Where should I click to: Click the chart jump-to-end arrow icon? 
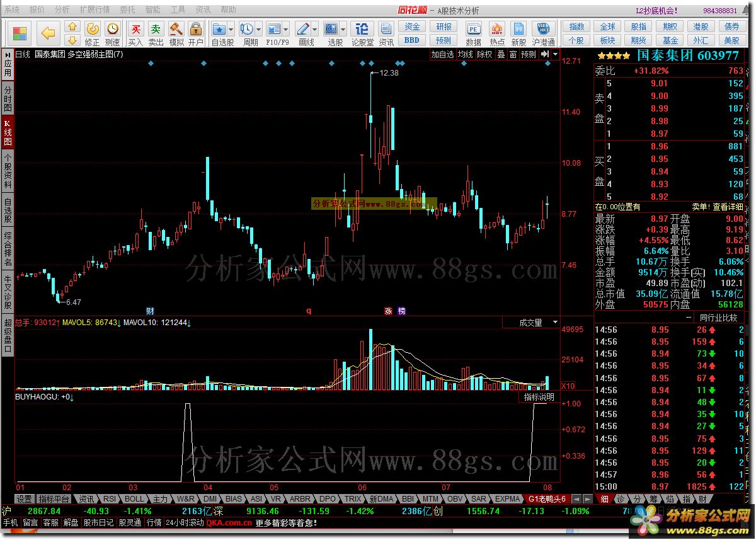tap(545, 55)
